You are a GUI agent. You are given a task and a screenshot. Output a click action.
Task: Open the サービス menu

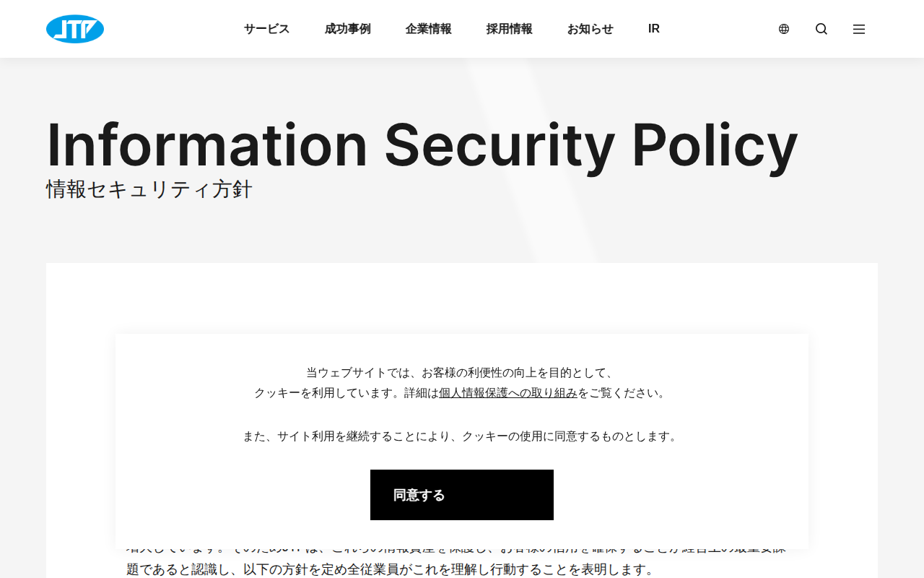click(266, 29)
